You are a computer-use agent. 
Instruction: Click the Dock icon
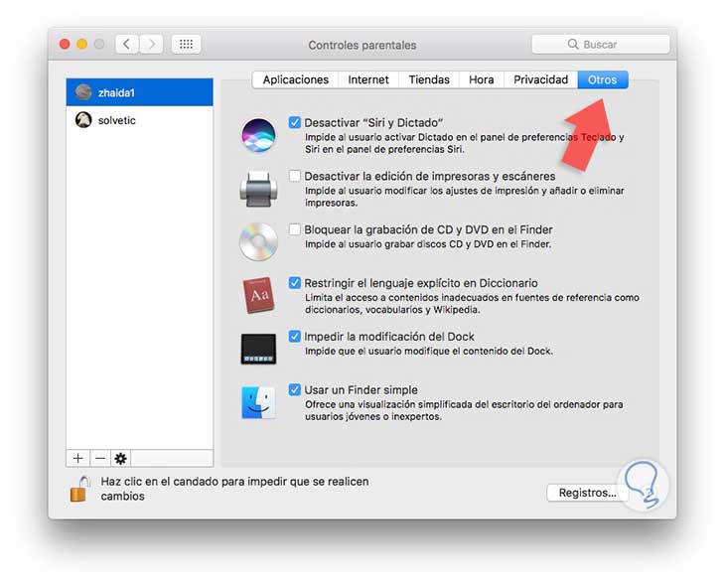click(258, 349)
